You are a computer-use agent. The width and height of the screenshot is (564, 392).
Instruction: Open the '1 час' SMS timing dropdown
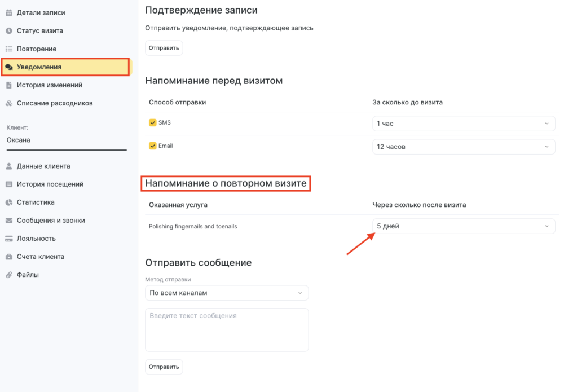[x=463, y=124]
